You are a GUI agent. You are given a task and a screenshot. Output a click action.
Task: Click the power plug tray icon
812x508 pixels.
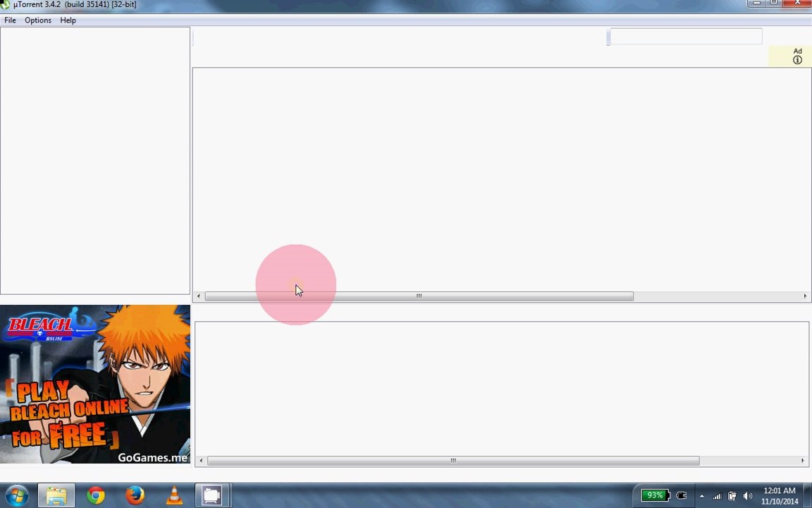(x=682, y=495)
